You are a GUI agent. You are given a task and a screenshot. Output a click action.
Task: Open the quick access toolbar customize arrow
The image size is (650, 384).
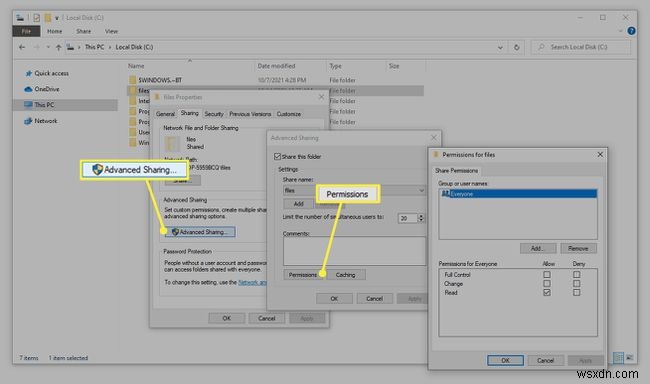click(x=57, y=18)
